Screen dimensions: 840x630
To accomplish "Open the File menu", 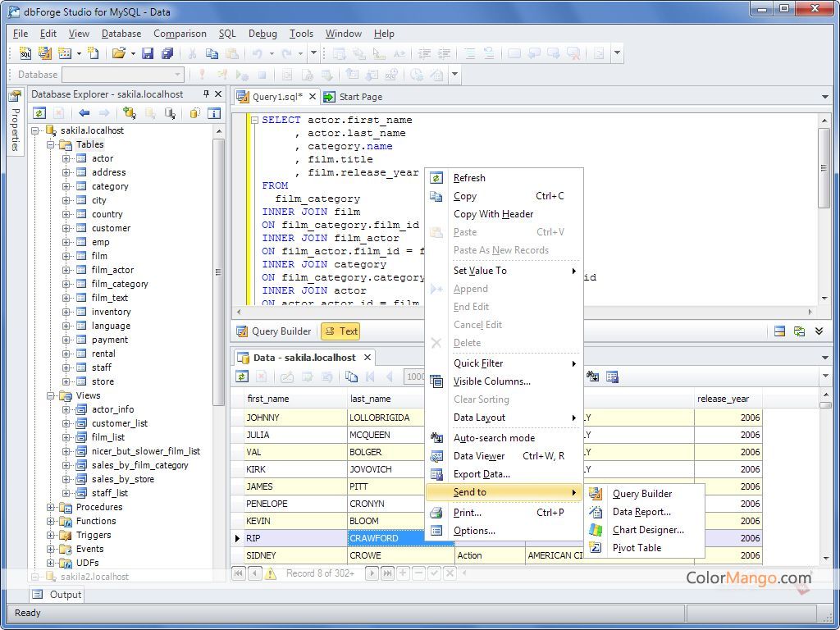I will pyautogui.click(x=21, y=33).
